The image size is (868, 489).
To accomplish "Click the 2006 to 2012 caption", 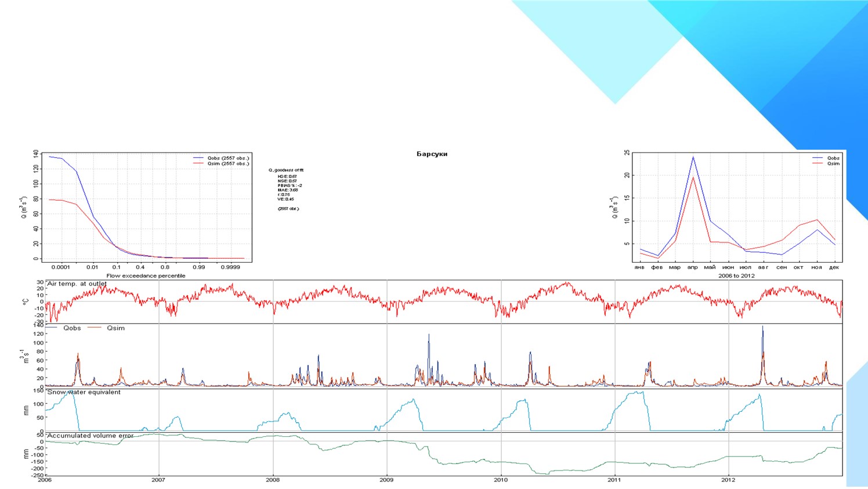I will pyautogui.click(x=736, y=276).
